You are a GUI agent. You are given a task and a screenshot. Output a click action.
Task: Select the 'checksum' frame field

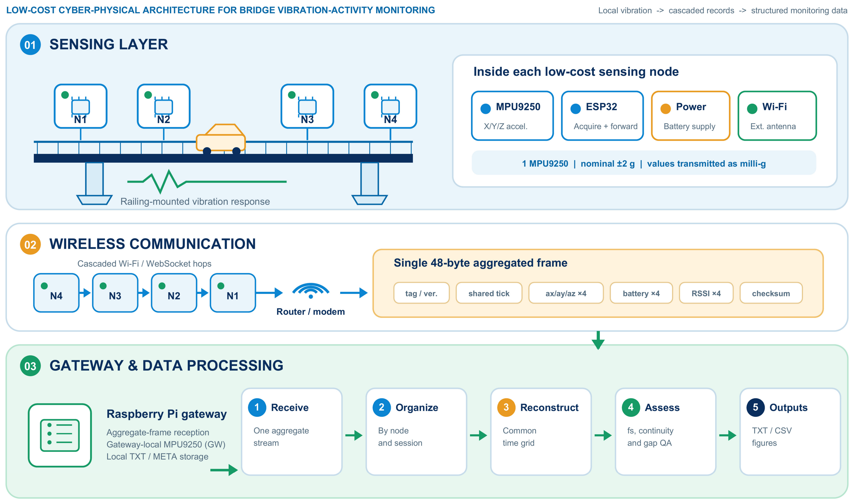(x=771, y=293)
